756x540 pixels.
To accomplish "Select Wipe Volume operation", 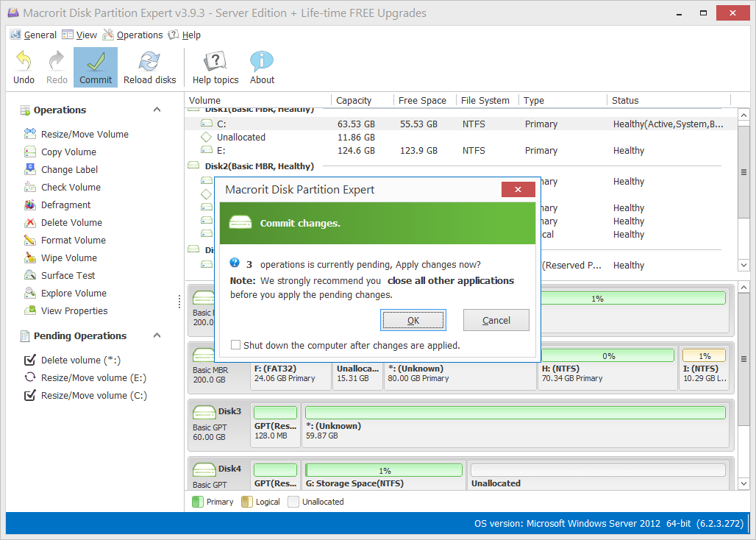I will pyautogui.click(x=60, y=258).
